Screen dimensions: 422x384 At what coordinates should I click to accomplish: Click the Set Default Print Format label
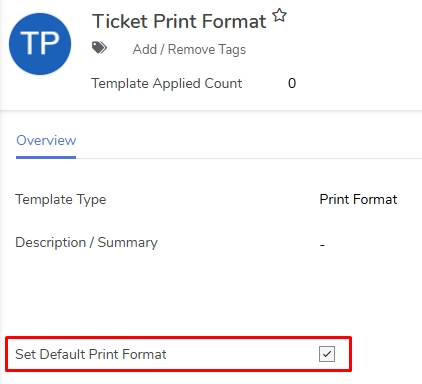coord(91,354)
